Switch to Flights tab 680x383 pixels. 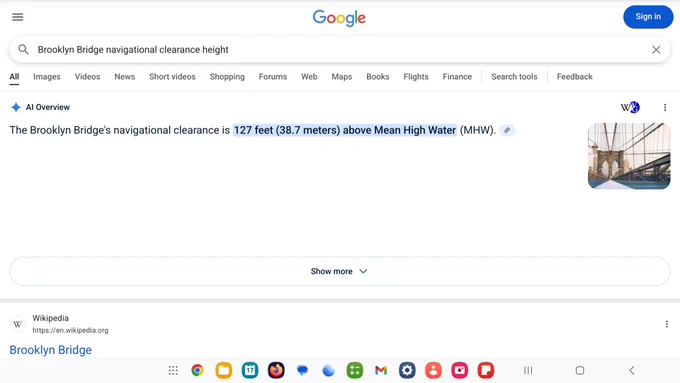tap(416, 77)
